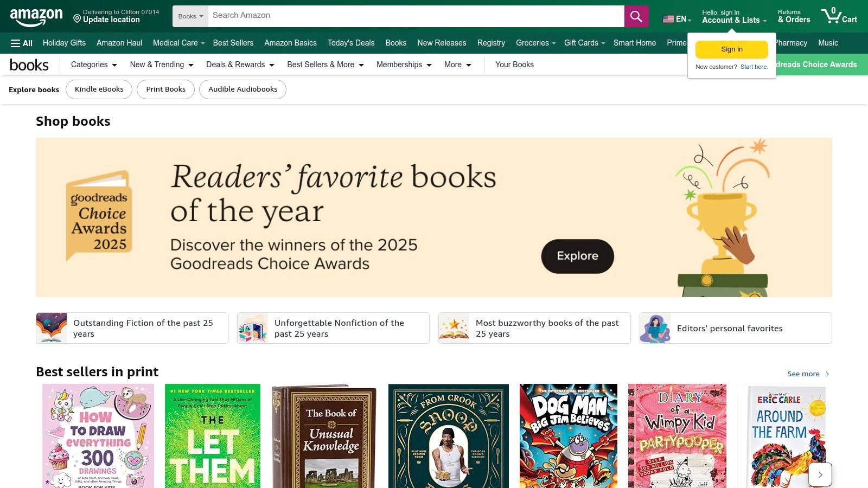This screenshot has width=868, height=488.
Task: Advance the bestsellers carousel with the right arrow
Action: pyautogui.click(x=820, y=474)
